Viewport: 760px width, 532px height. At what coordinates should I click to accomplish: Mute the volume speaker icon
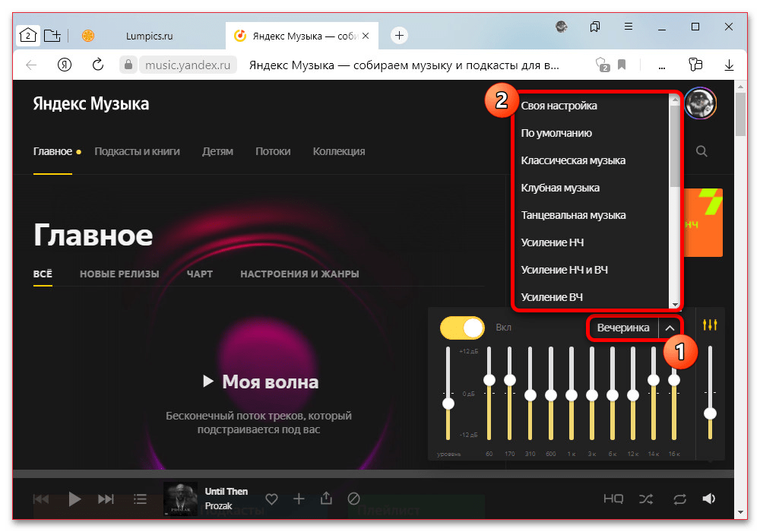coord(708,499)
